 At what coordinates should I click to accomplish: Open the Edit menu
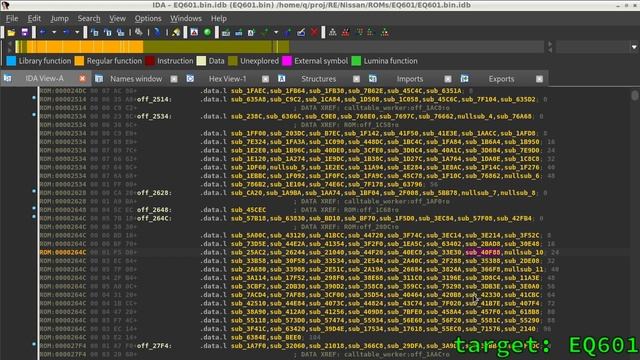point(34,18)
